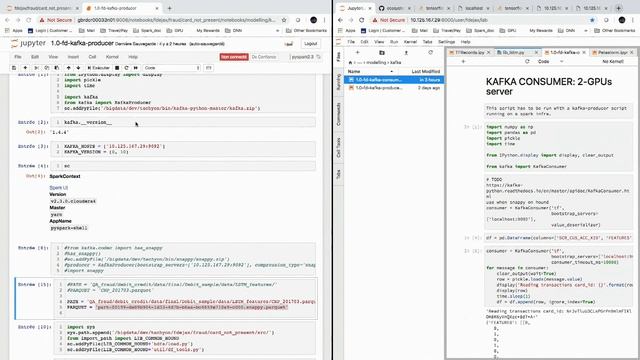Paste cells using the paste icon in notebook toolbar
Screen dimensions: 640x360
click(x=57, y=68)
